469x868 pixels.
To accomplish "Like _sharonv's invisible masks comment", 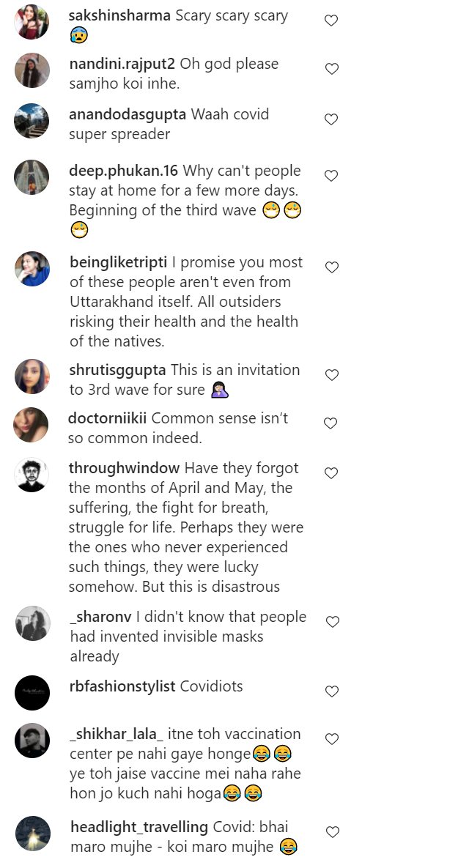I will pos(331,622).
